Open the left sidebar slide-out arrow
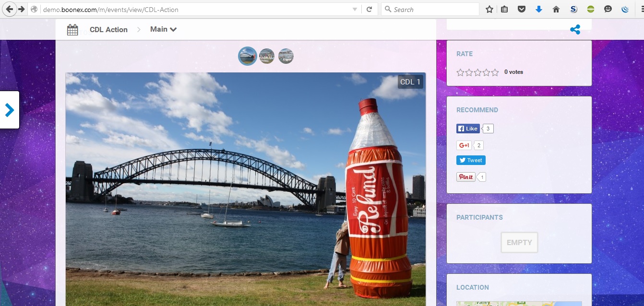The height and width of the screenshot is (306, 644). tap(10, 110)
